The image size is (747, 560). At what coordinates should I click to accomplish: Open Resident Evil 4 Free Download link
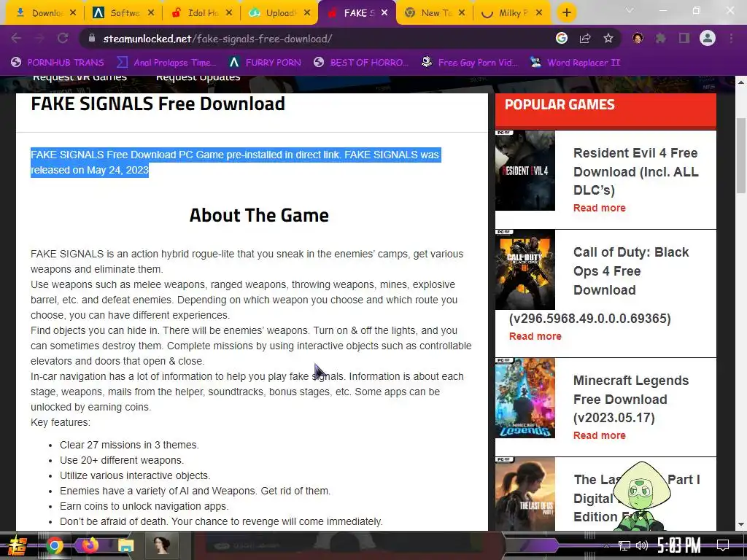(636, 171)
